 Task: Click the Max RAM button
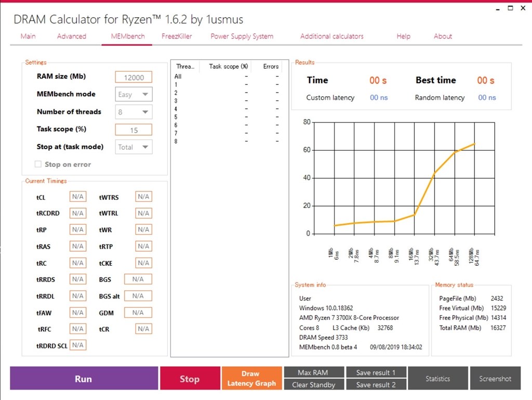tap(314, 372)
